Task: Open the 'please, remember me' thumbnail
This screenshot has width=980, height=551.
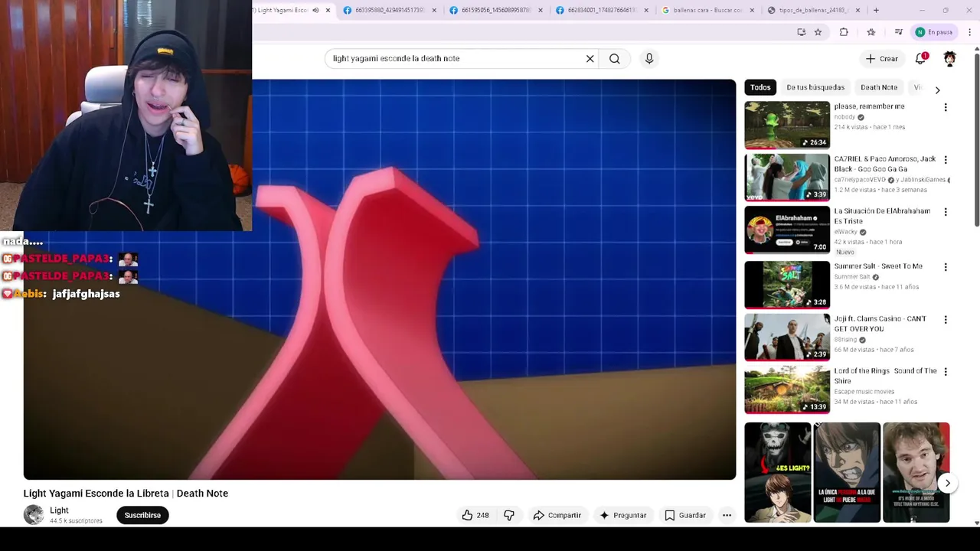Action: tap(787, 125)
